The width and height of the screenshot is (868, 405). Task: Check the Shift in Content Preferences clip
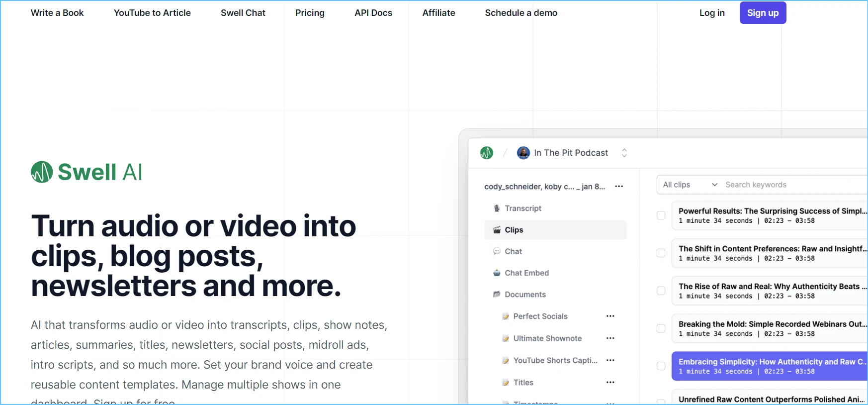661,253
